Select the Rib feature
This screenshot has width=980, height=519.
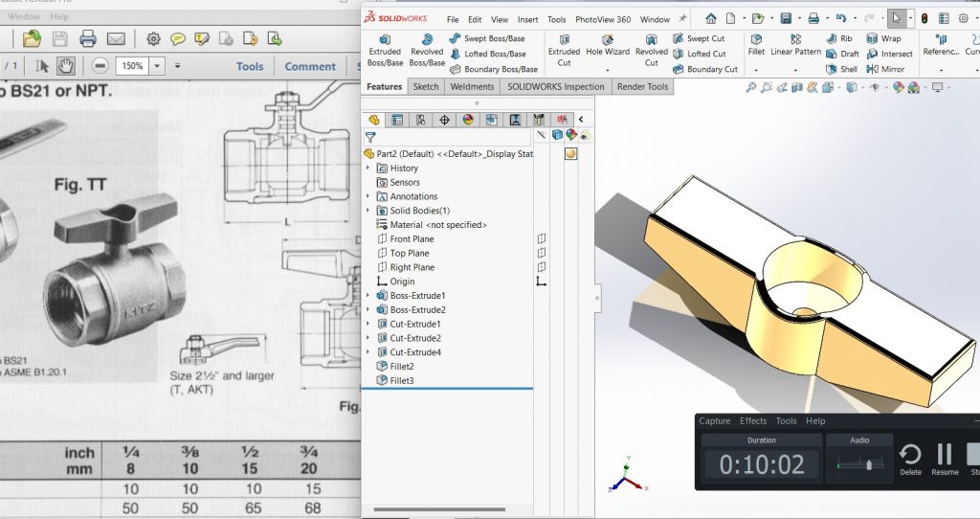click(x=838, y=38)
